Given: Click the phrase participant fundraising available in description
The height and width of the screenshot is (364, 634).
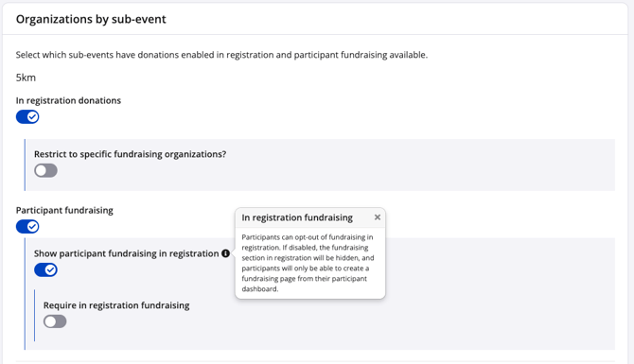Looking at the screenshot, I should pyautogui.click(x=361, y=55).
